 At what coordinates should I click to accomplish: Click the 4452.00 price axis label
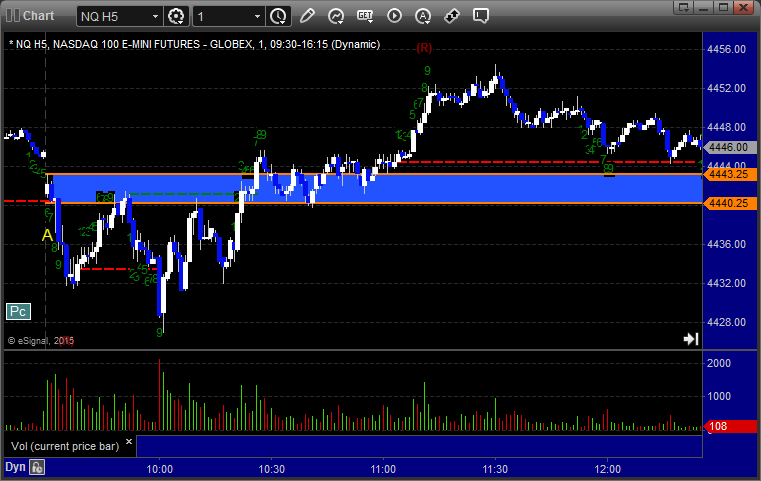pos(727,88)
